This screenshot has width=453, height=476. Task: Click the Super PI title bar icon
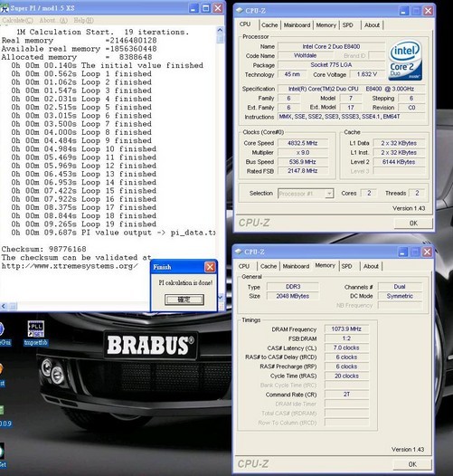(x=5, y=8)
